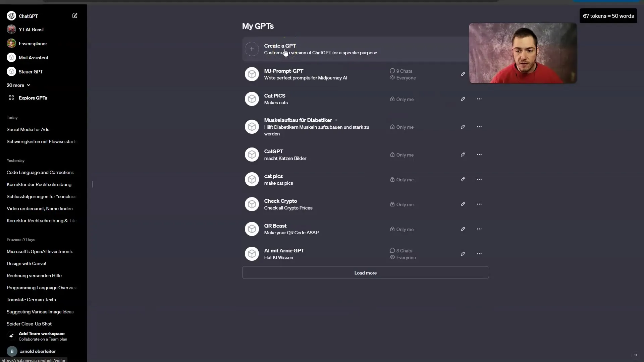Click options menu for Muskelaufbau GPT
The image size is (644, 362).
pyautogui.click(x=479, y=127)
